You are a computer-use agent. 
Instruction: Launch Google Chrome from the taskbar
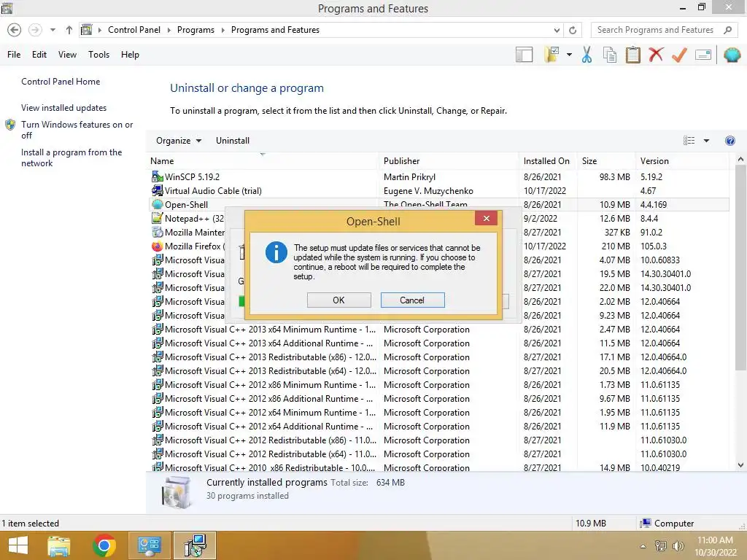104,545
